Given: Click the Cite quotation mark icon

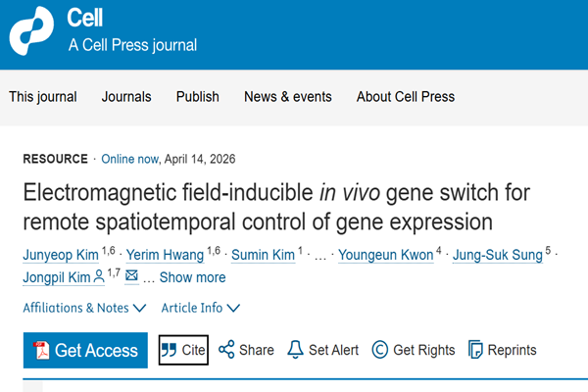Looking at the screenshot, I should (x=168, y=351).
